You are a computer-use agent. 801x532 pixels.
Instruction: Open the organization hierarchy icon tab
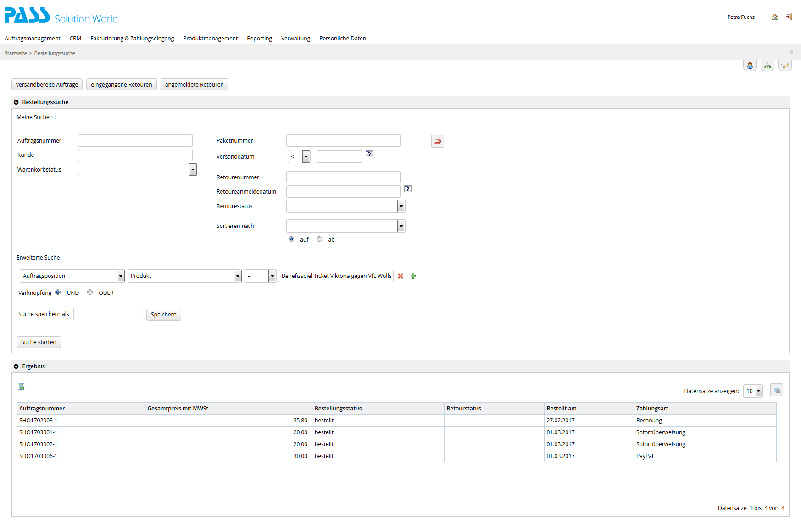[767, 66]
